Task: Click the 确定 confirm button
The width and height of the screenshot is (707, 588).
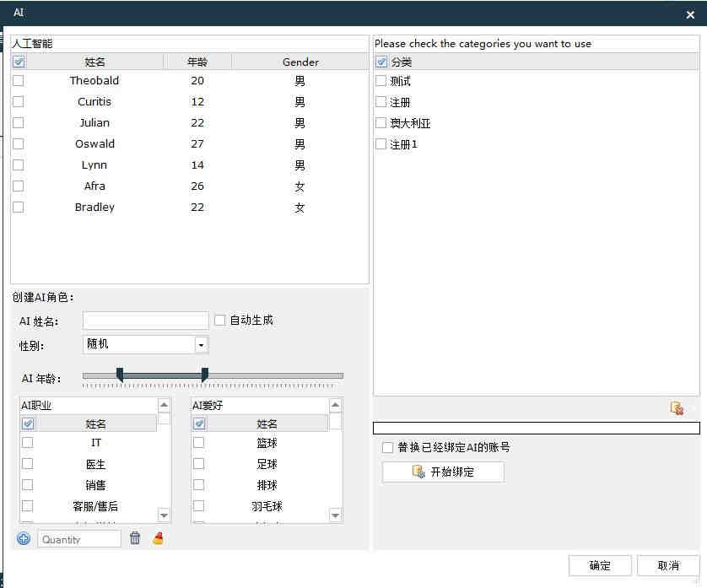Action: 600,565
